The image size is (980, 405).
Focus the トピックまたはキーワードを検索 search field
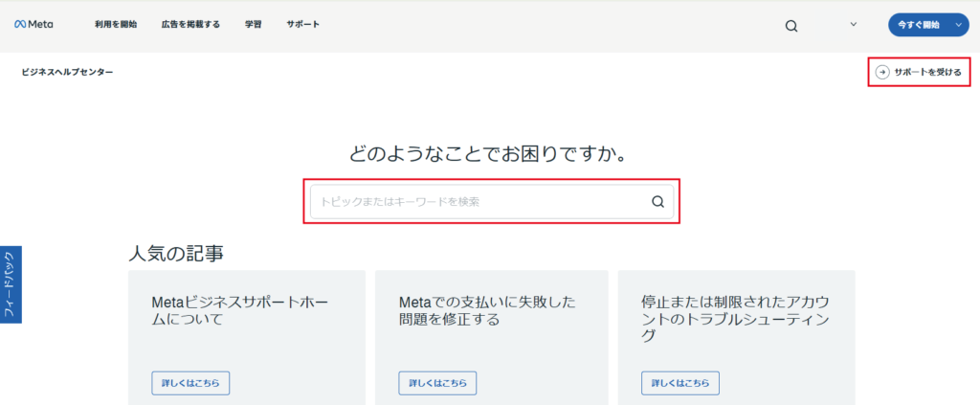(479, 202)
